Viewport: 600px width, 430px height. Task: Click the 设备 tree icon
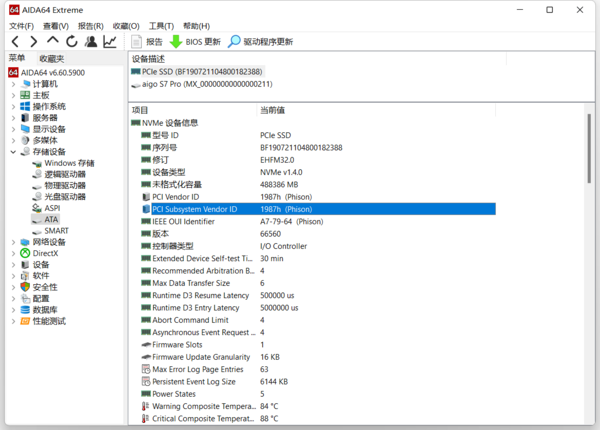click(25, 265)
